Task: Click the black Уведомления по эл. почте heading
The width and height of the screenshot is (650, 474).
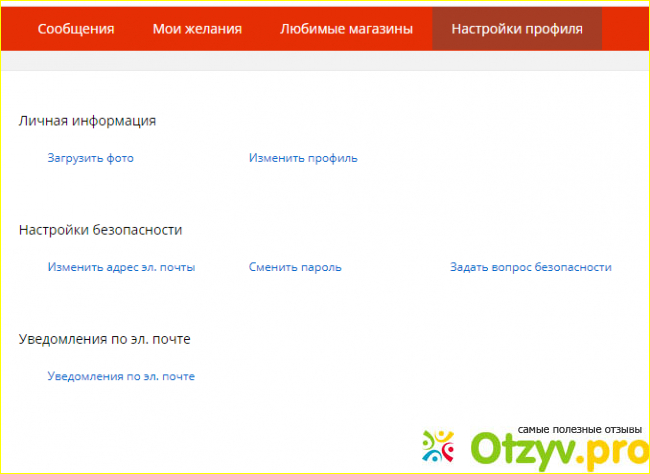Action: pos(104,339)
